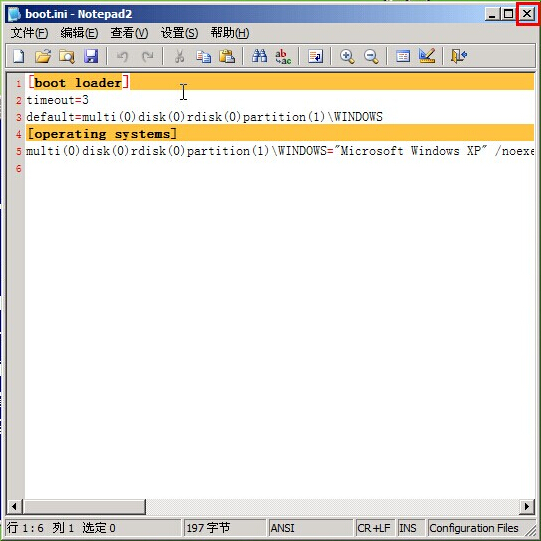The image size is (541, 541).
Task: Save the file with the floppy disk icon
Action: 91,56
